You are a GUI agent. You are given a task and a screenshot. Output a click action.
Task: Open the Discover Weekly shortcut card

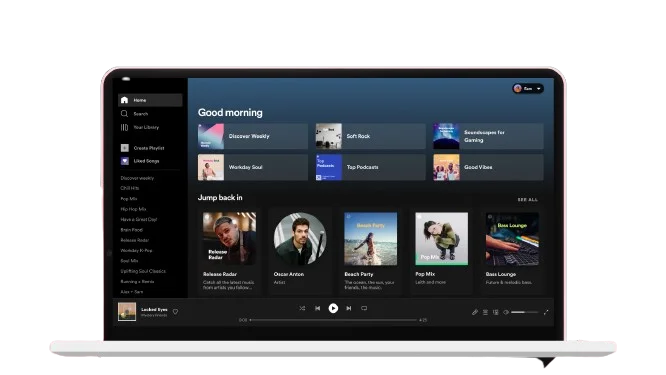(253, 136)
